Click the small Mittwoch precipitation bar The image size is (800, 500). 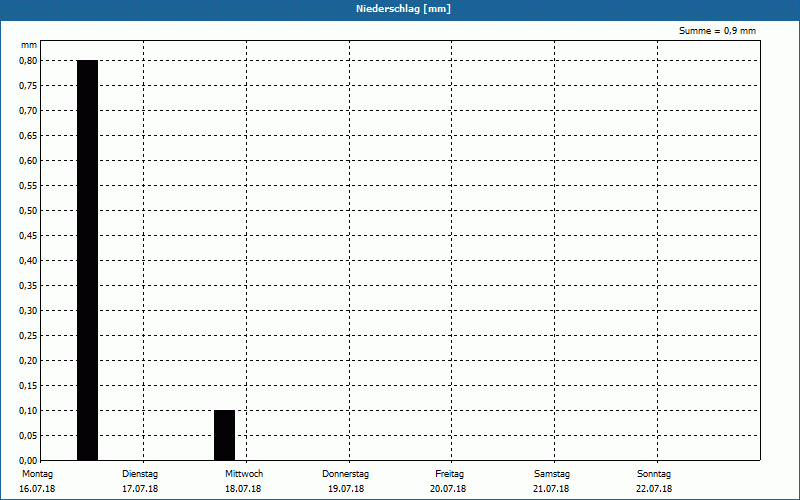click(224, 435)
